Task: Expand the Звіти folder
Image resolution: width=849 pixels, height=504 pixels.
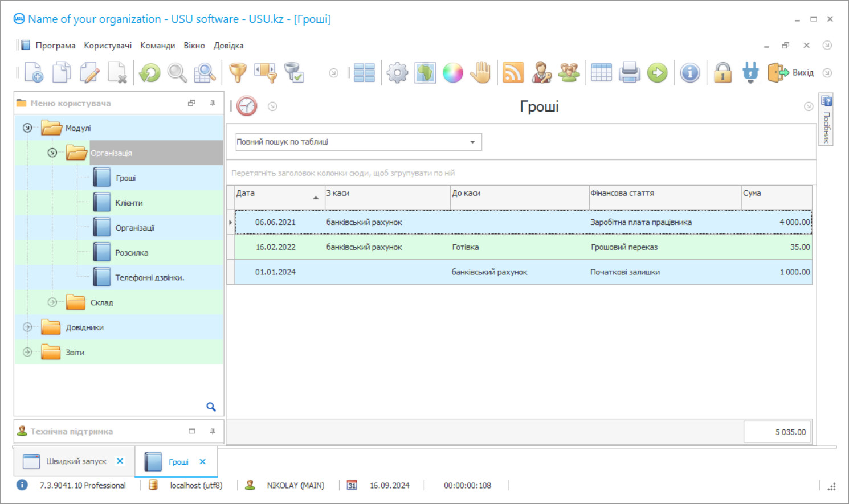Action: tap(27, 353)
